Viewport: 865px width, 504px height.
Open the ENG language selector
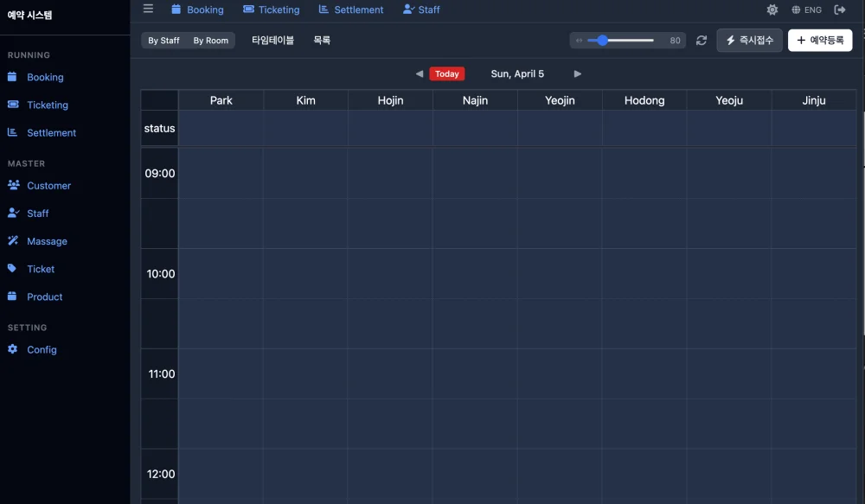click(x=806, y=10)
